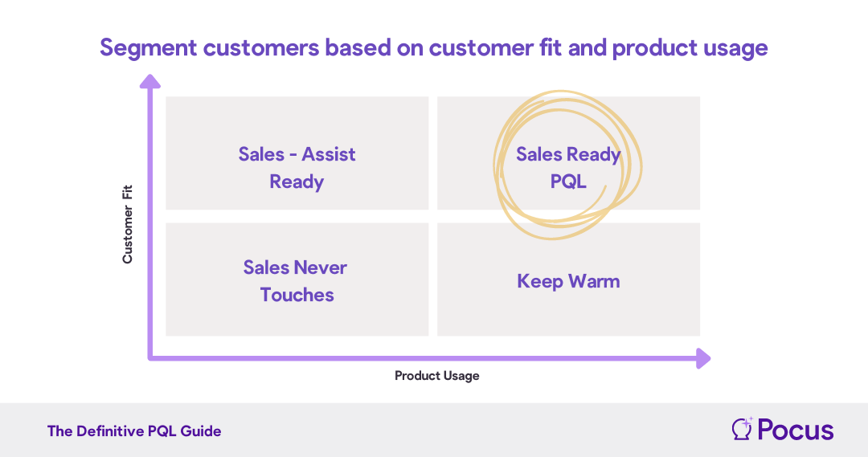Click the Product Usage axis label
Image resolution: width=868 pixels, height=457 pixels.
click(x=436, y=376)
